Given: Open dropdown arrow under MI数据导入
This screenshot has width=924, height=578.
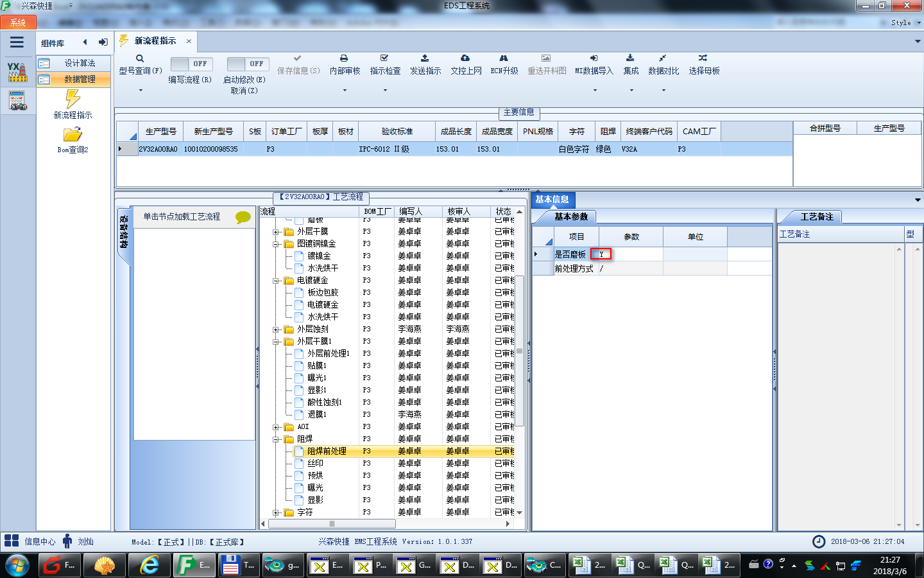Looking at the screenshot, I should click(595, 91).
